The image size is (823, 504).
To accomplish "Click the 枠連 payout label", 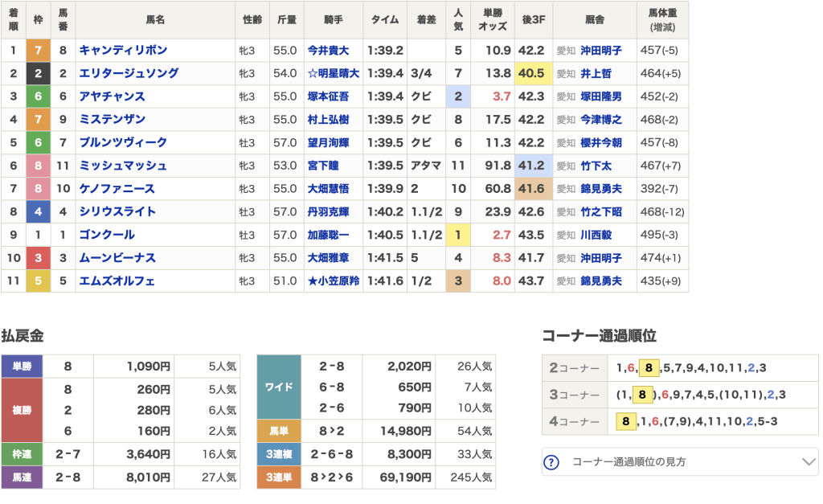I will [22, 454].
